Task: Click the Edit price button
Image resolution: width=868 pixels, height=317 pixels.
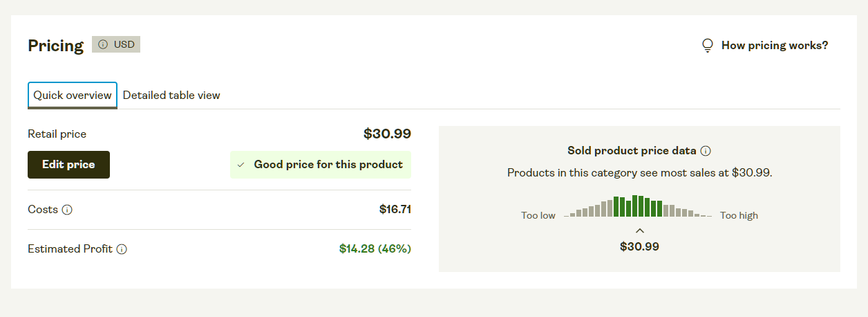Action: tap(68, 165)
